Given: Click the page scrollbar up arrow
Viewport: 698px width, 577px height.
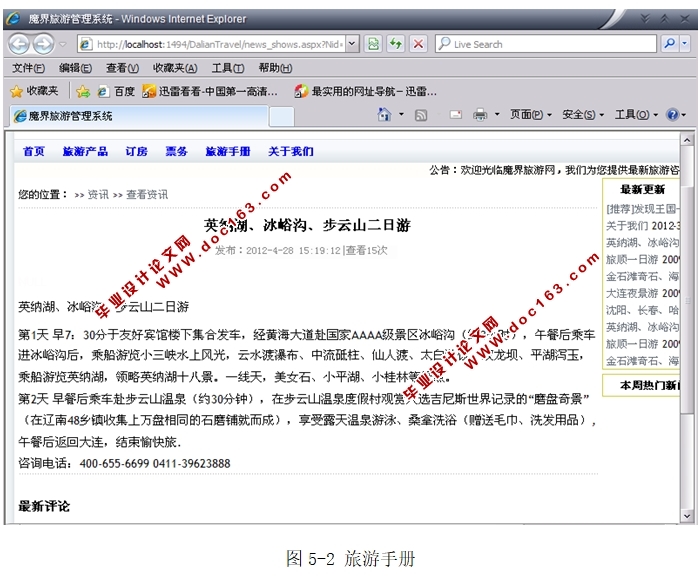Looking at the screenshot, I should point(687,140).
